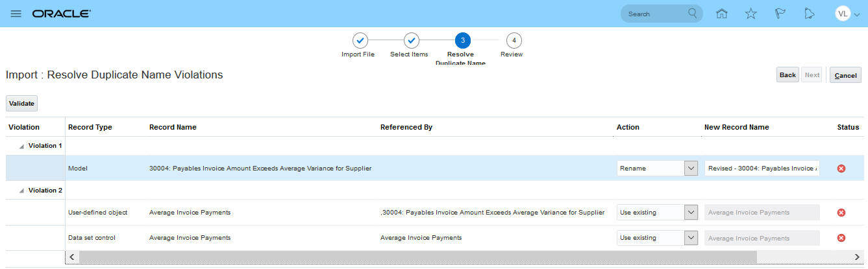Screen dimensions: 868x269
Task: Click error status icon for Data set control row
Action: 841,238
